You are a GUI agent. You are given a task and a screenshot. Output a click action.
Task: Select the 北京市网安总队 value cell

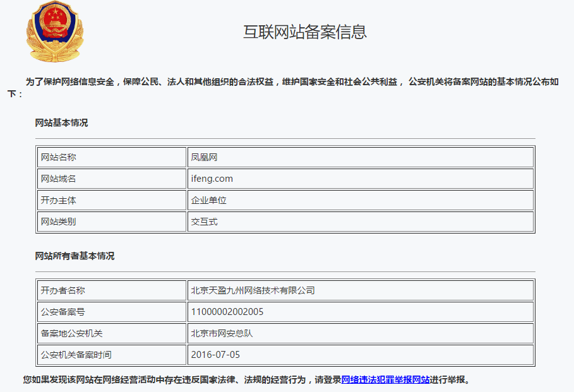pyautogui.click(x=360, y=333)
